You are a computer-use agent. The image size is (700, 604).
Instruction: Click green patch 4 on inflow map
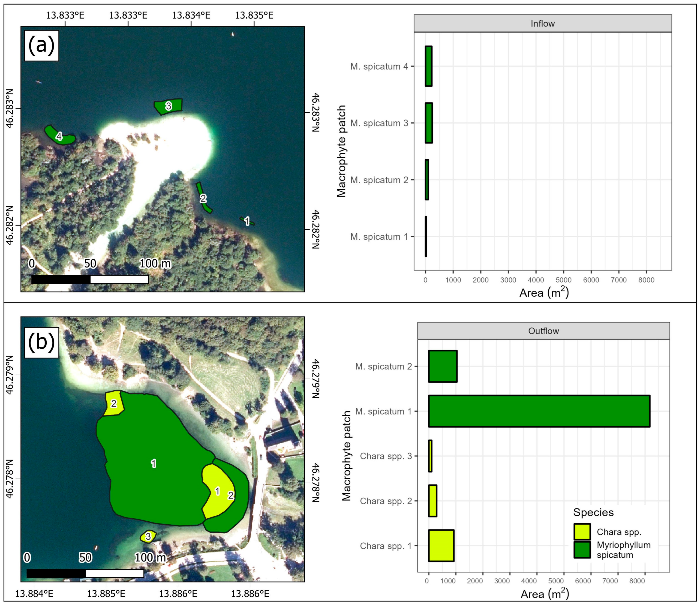tap(59, 136)
